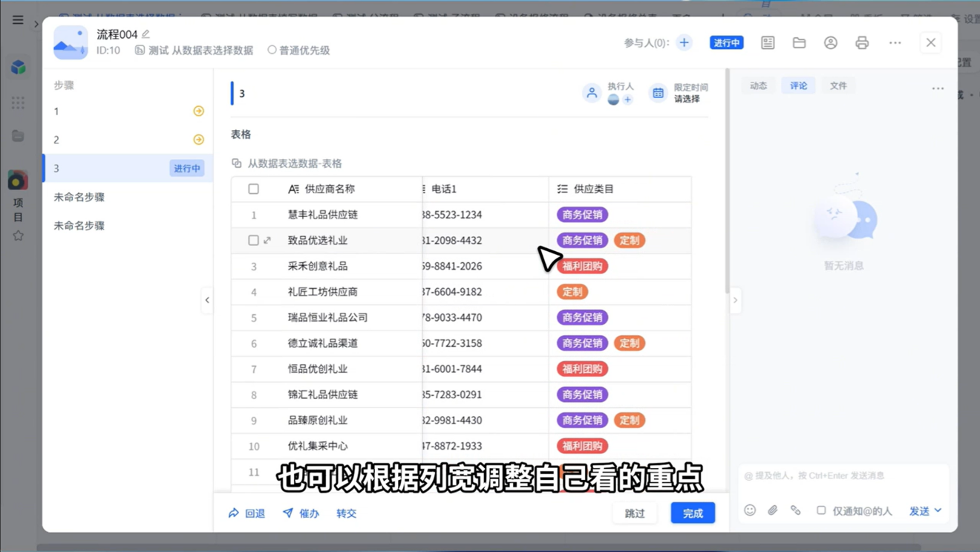Click the 跳过 skip button
This screenshot has width=980, height=552.
pos(635,513)
